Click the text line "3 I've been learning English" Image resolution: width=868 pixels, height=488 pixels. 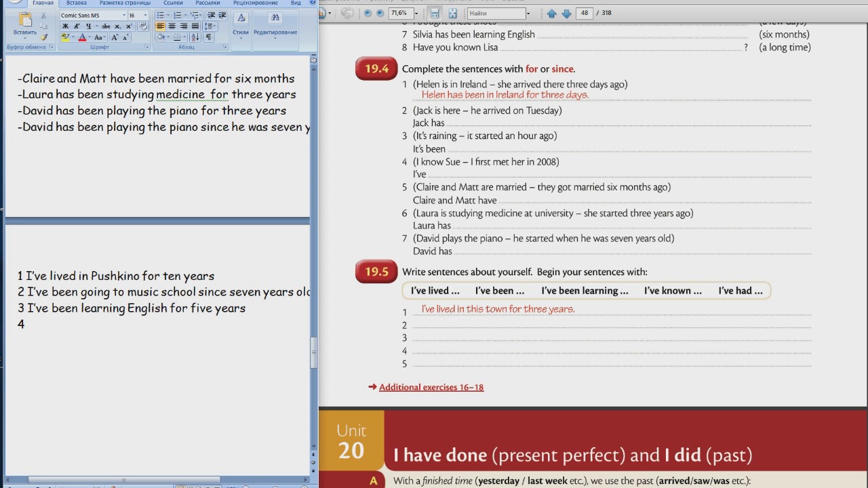point(132,308)
